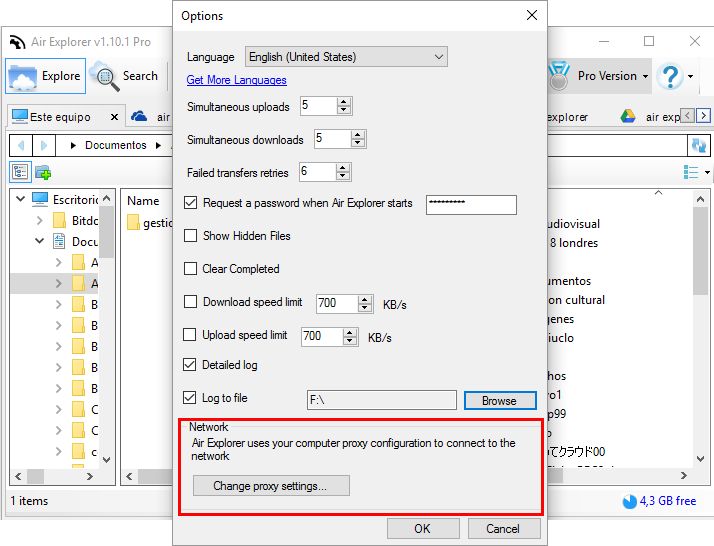This screenshot has height=546, width=714.
Task: Open the Language dropdown
Action: point(346,57)
